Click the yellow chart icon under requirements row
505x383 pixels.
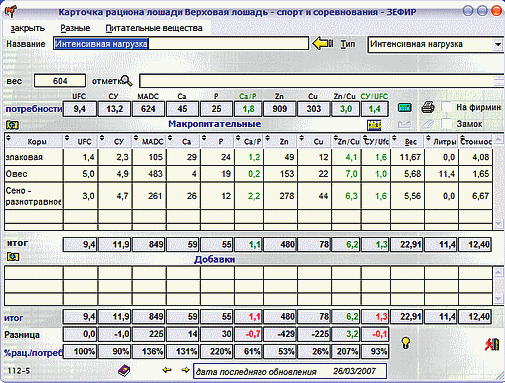point(374,125)
